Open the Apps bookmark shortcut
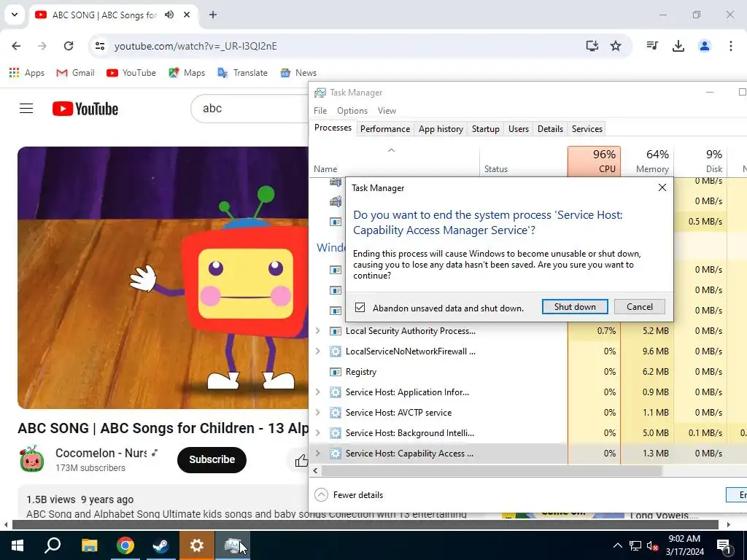Image resolution: width=747 pixels, height=560 pixels. [x=27, y=73]
